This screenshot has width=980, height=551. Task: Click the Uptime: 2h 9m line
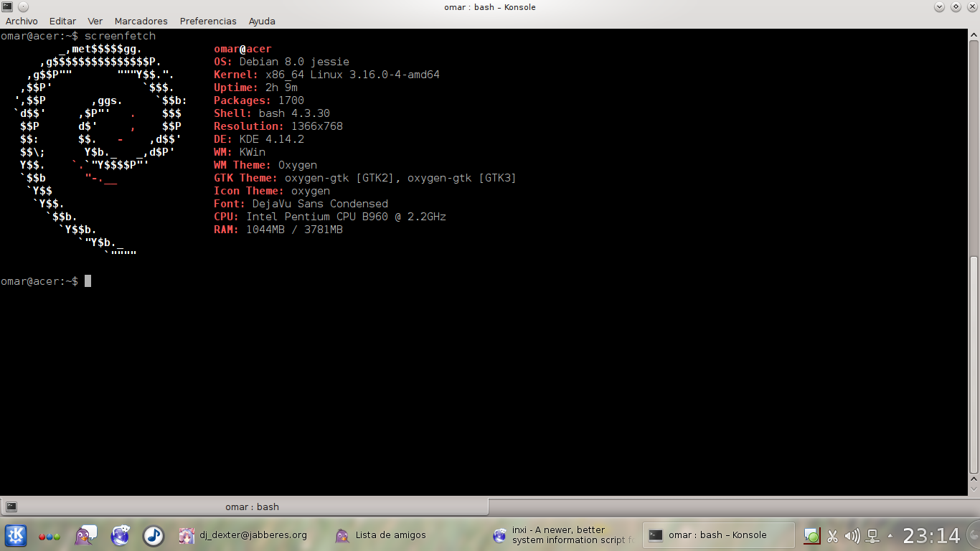[255, 88]
